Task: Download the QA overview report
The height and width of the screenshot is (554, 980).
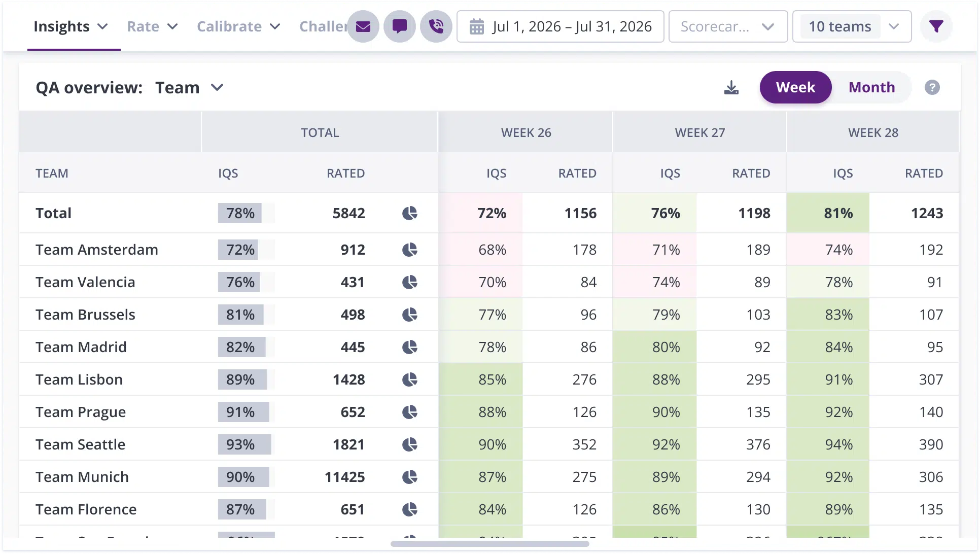Action: coord(731,88)
